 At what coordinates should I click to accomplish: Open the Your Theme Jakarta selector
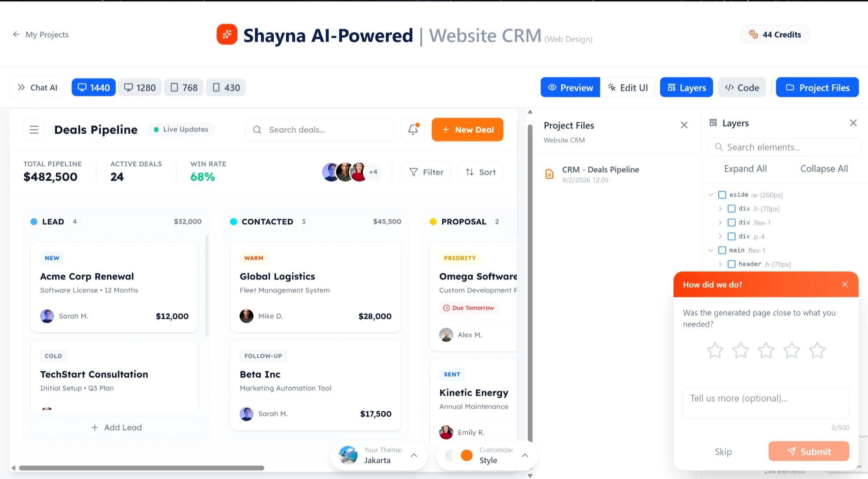coord(378,455)
